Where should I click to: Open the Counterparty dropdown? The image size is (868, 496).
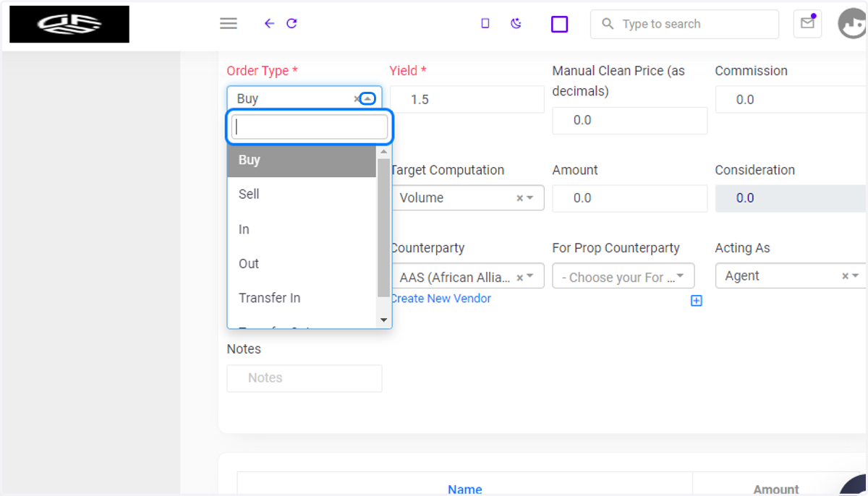coord(467,276)
